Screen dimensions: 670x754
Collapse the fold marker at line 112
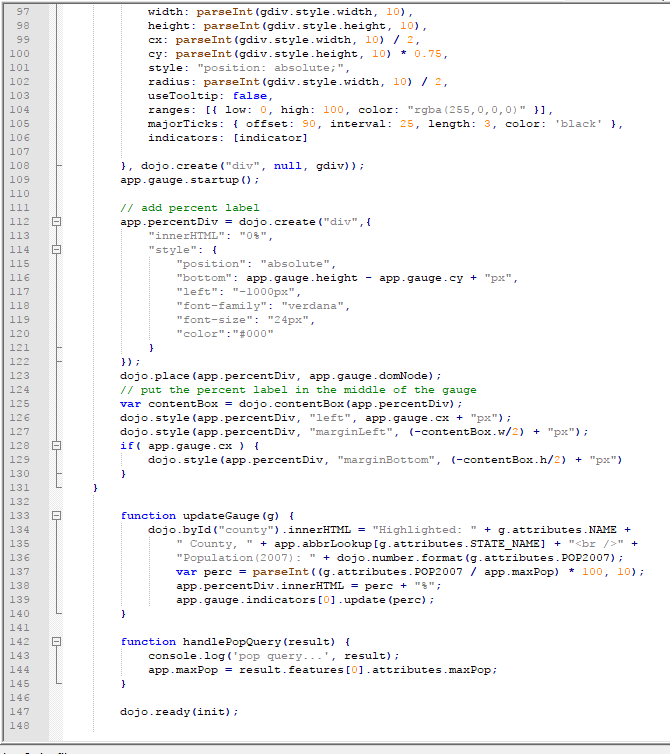[56, 222]
